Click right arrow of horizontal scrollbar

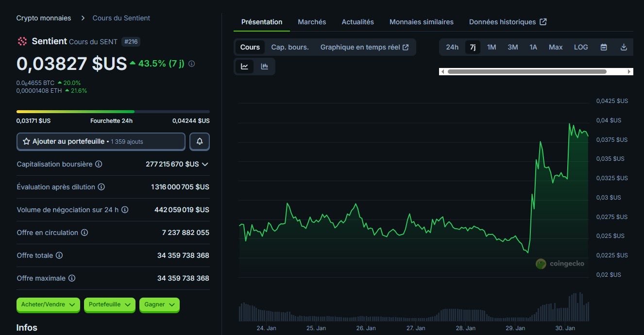[629, 71]
